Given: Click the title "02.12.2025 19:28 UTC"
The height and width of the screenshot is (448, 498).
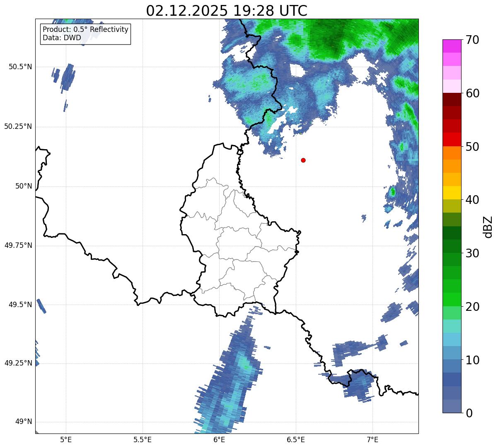Looking at the screenshot, I should coord(227,11).
